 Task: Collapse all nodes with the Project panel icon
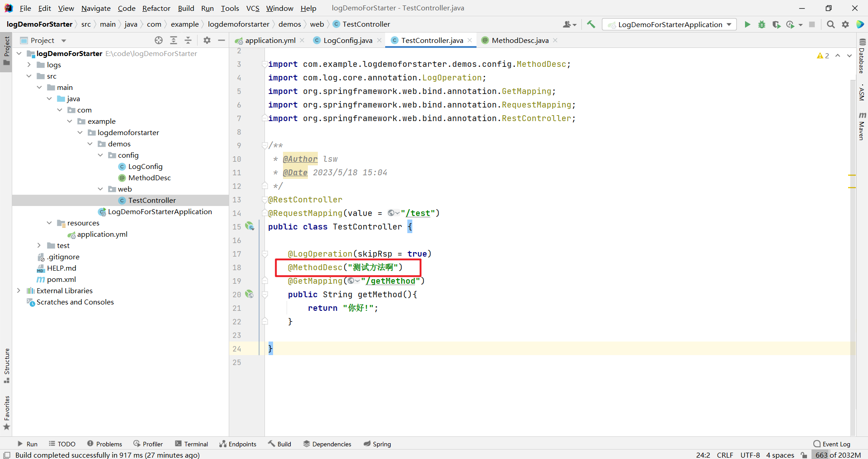(188, 40)
